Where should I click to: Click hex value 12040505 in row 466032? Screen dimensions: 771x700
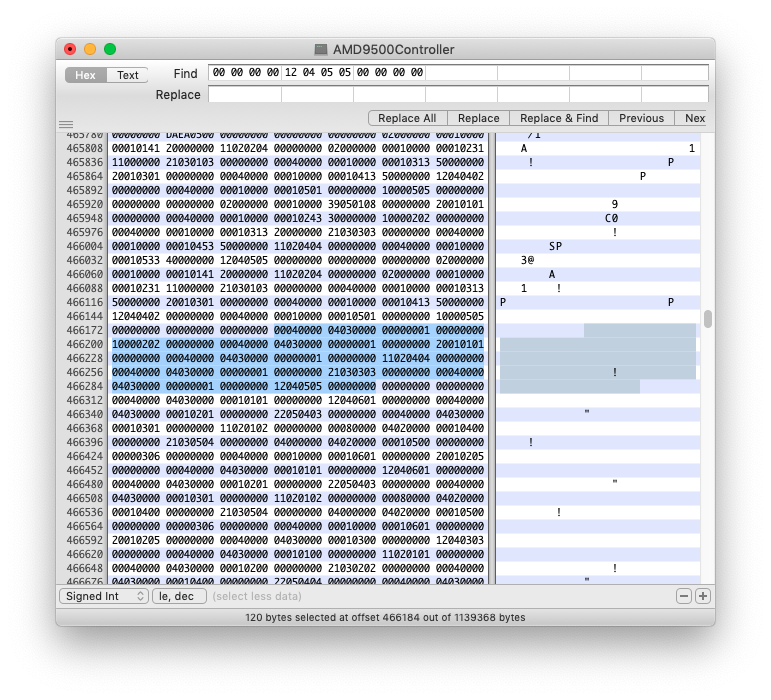[x=244, y=260]
